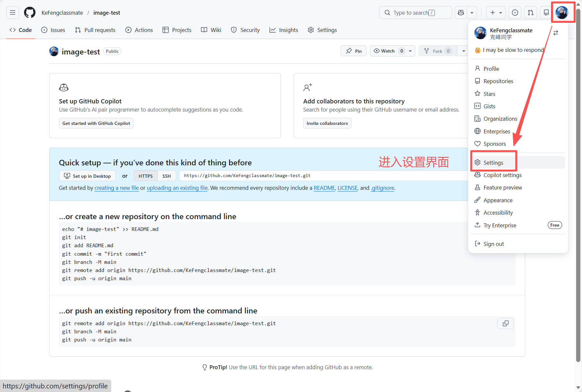
Task: Open Copilot settings from the user menu
Action: tap(518, 175)
